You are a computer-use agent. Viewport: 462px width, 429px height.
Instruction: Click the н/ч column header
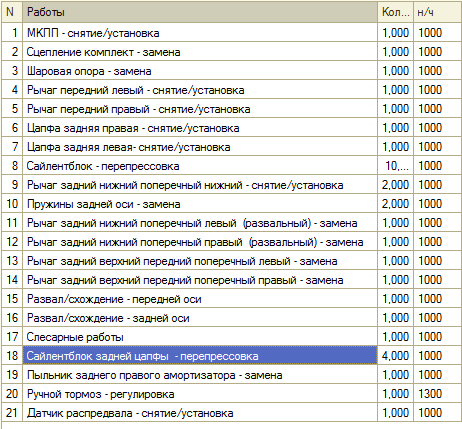coord(438,12)
